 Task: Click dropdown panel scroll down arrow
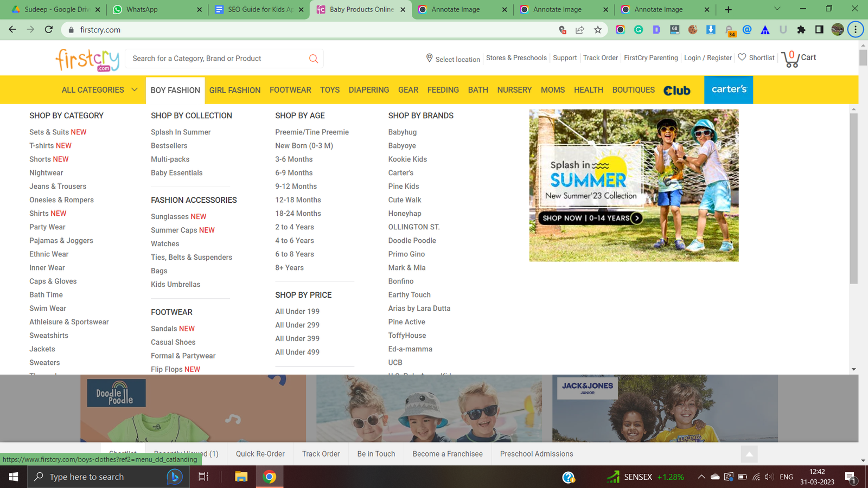(x=853, y=369)
